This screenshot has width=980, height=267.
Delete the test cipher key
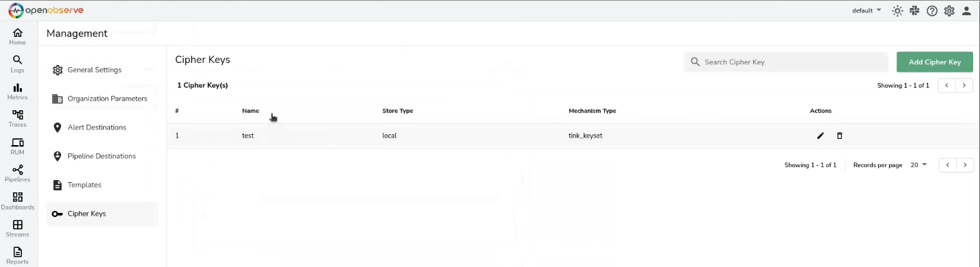point(840,136)
